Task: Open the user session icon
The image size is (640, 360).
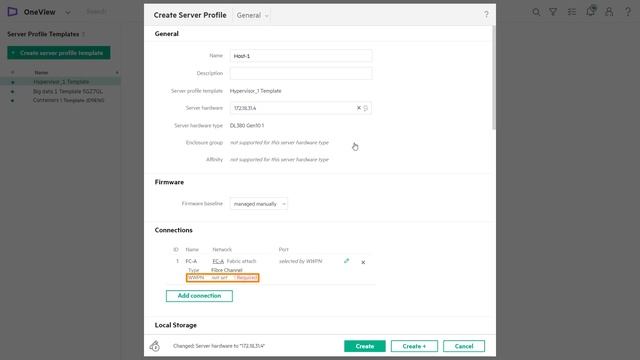Action: (609, 12)
